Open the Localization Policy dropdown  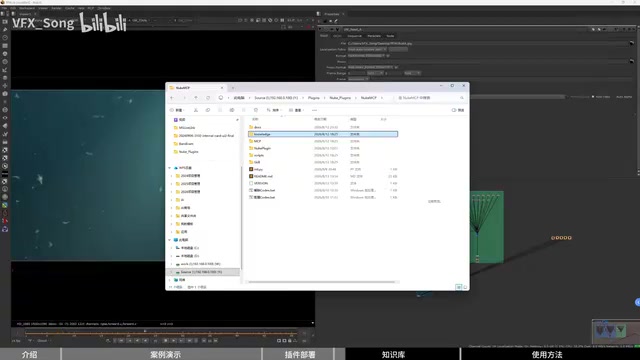coord(367,49)
